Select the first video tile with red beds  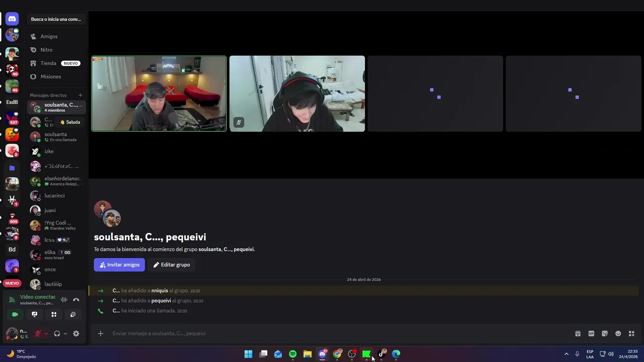point(159,94)
